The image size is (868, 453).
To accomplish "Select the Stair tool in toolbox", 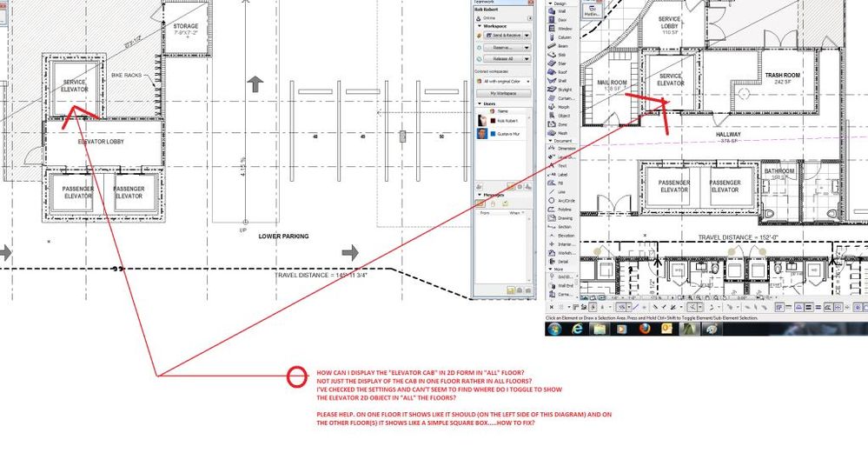I will tap(558, 63).
